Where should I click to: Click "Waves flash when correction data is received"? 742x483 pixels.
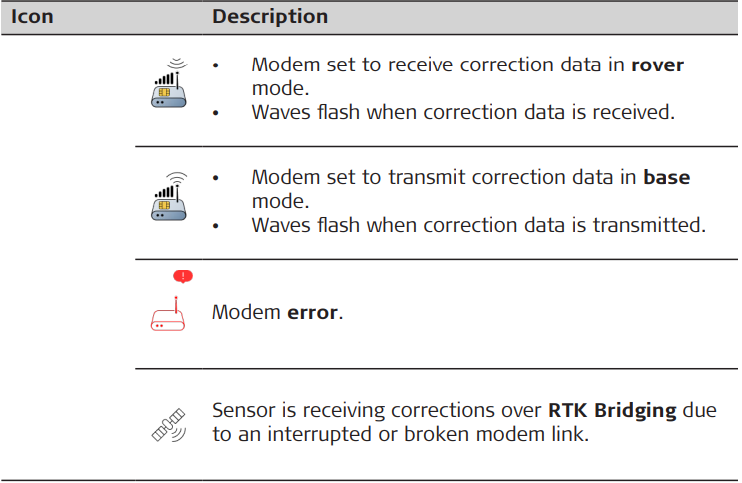pos(463,112)
